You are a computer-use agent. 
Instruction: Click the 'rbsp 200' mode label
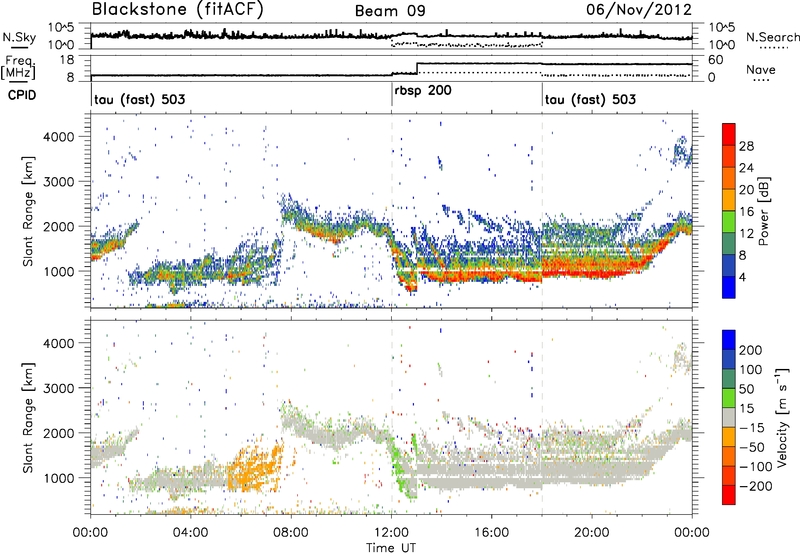point(423,90)
